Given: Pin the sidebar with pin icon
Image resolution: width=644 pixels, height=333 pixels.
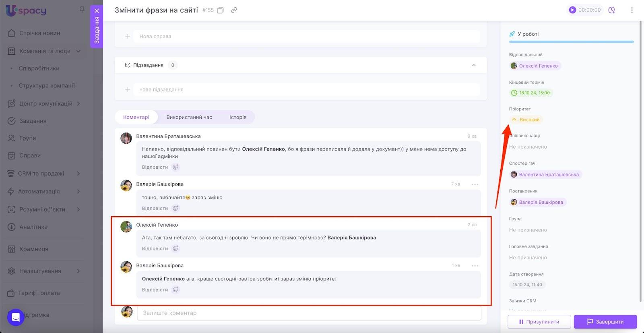Looking at the screenshot, I should [82, 10].
